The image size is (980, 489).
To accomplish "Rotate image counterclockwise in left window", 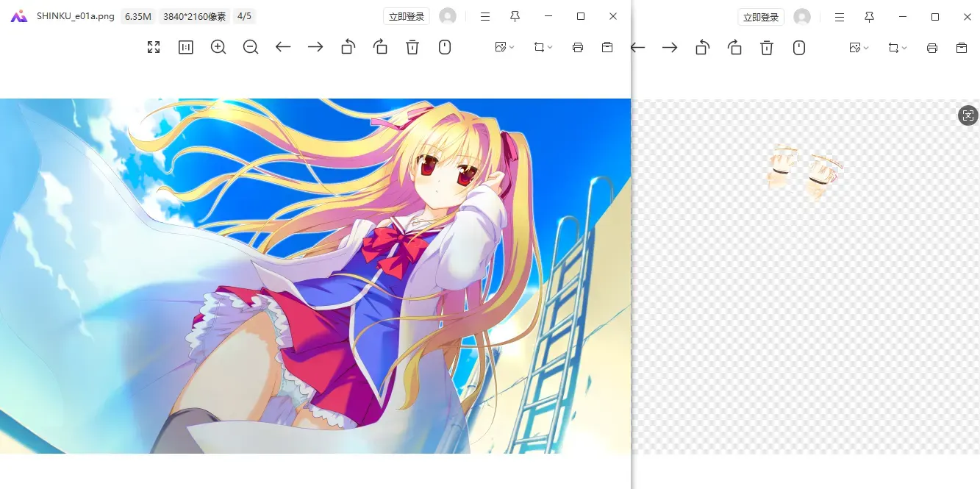I will tap(348, 47).
